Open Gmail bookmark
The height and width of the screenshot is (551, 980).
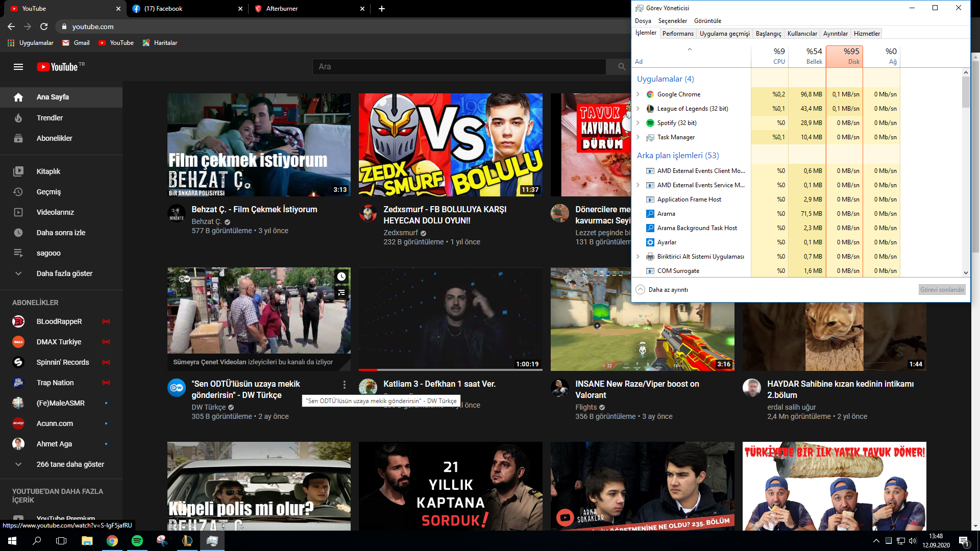76,43
